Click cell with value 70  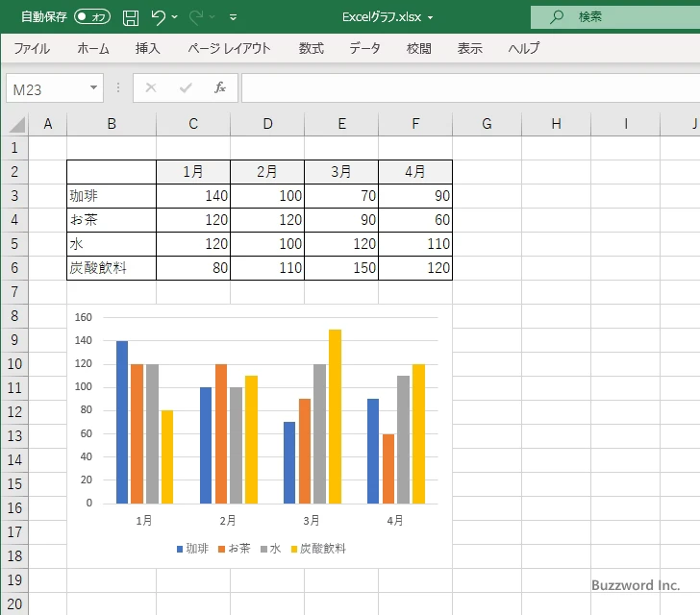[x=341, y=196]
